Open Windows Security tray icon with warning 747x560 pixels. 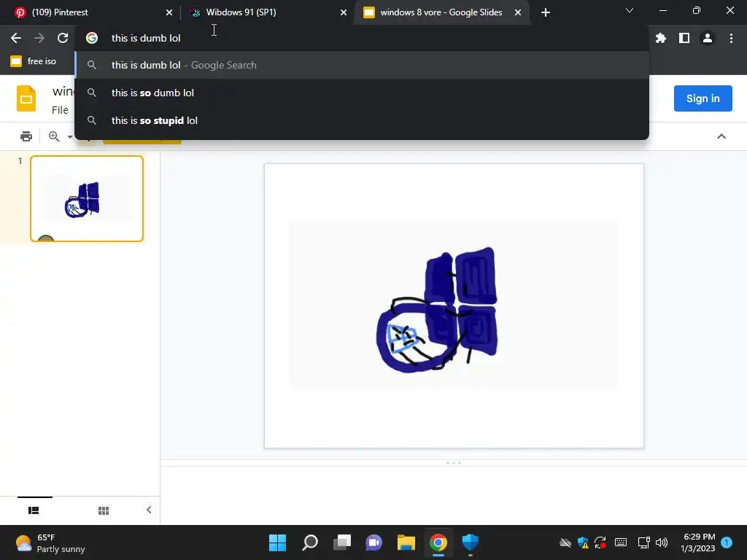click(583, 542)
